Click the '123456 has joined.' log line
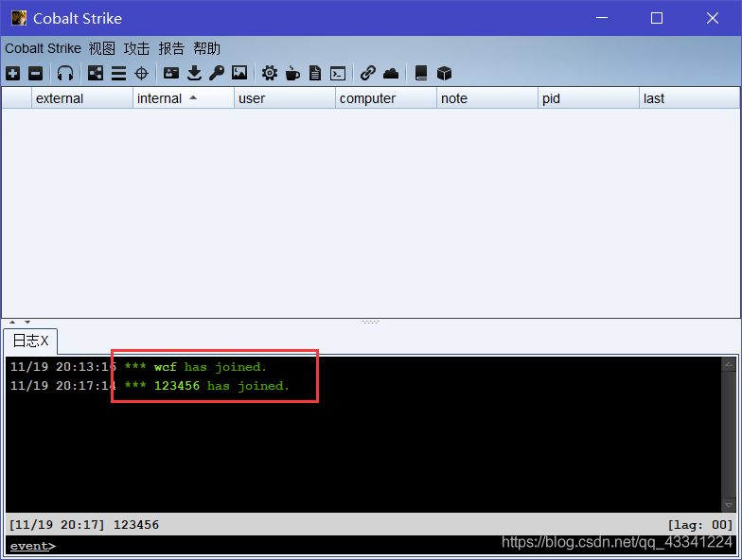Screen dimensions: 742x560 [221, 386]
